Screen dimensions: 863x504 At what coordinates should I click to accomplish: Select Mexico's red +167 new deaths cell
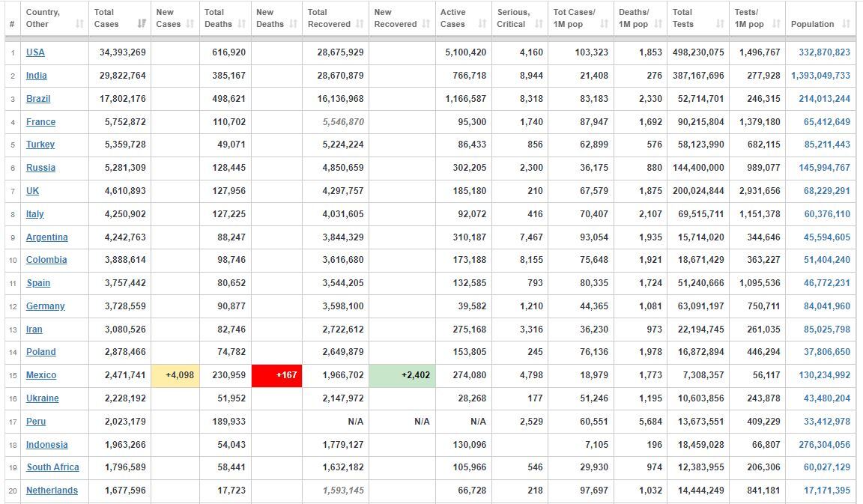click(277, 375)
